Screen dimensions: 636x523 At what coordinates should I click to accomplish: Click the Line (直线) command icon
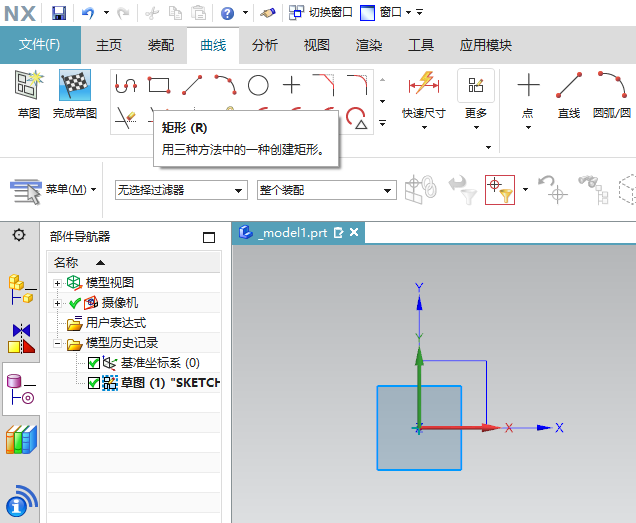tap(569, 85)
